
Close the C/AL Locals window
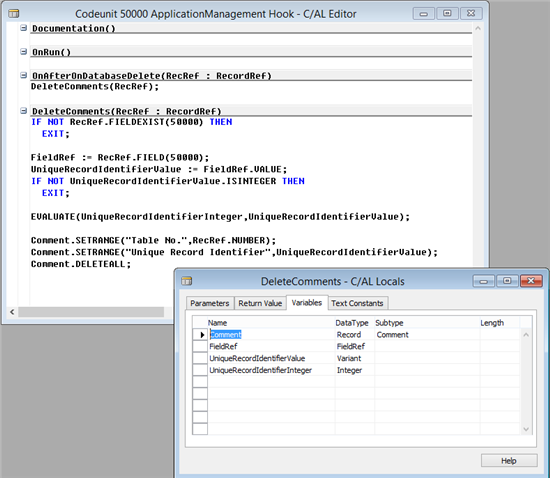pyautogui.click(x=531, y=281)
